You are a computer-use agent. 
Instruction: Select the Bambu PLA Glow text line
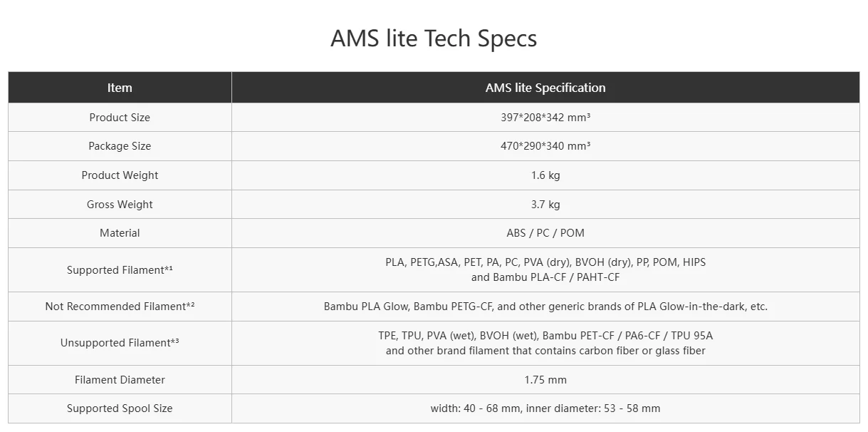545,307
